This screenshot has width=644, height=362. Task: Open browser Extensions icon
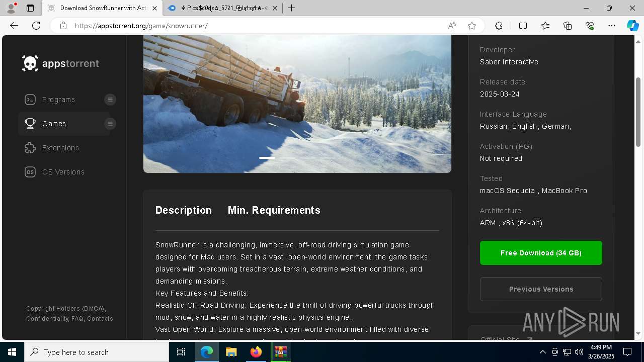499,26
